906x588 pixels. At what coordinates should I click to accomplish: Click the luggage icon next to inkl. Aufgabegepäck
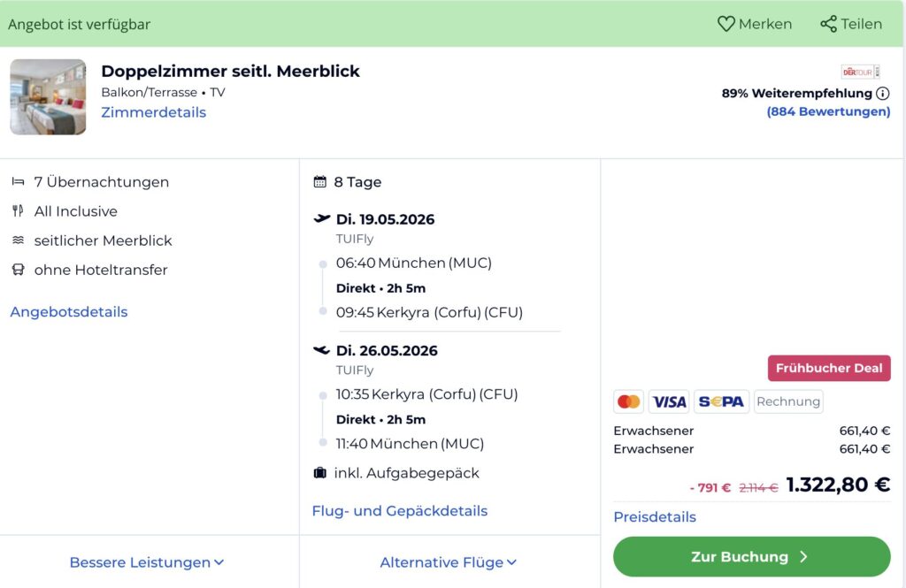(x=319, y=472)
